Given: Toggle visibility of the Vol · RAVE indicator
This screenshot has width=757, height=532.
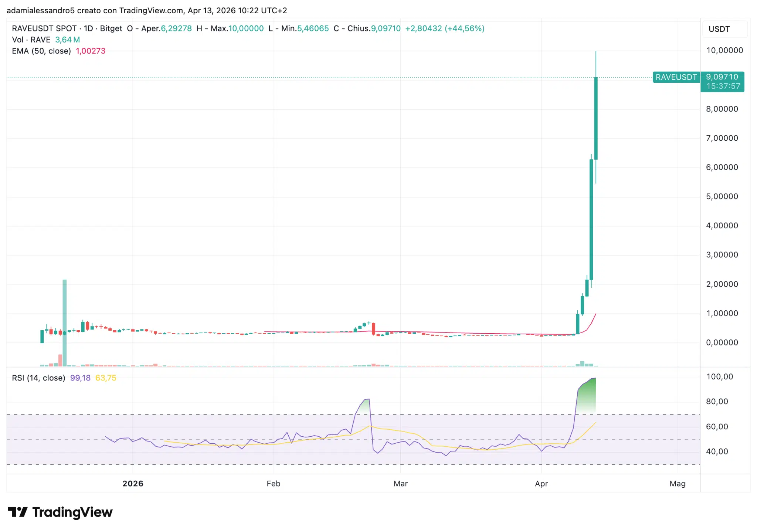Looking at the screenshot, I should coord(31,40).
